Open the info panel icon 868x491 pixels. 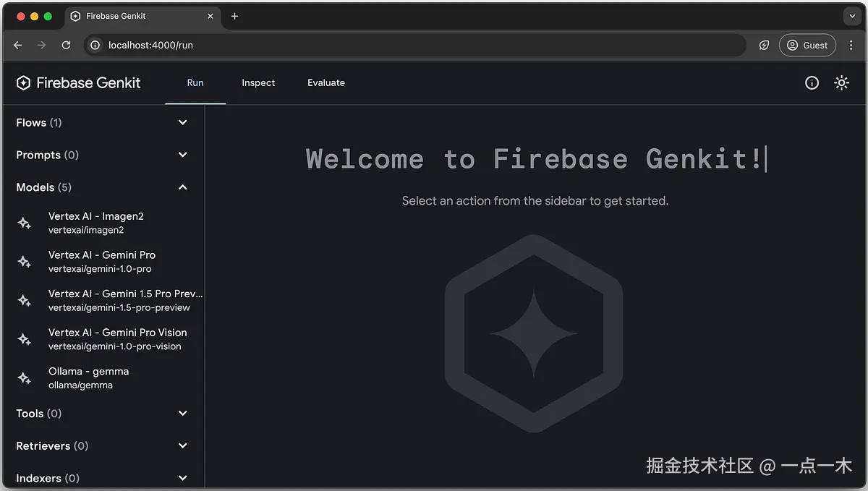812,82
